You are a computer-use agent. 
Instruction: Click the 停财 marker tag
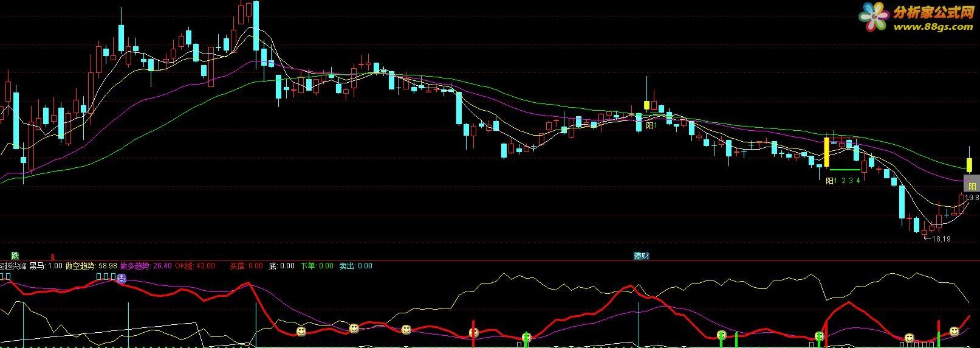tap(642, 256)
